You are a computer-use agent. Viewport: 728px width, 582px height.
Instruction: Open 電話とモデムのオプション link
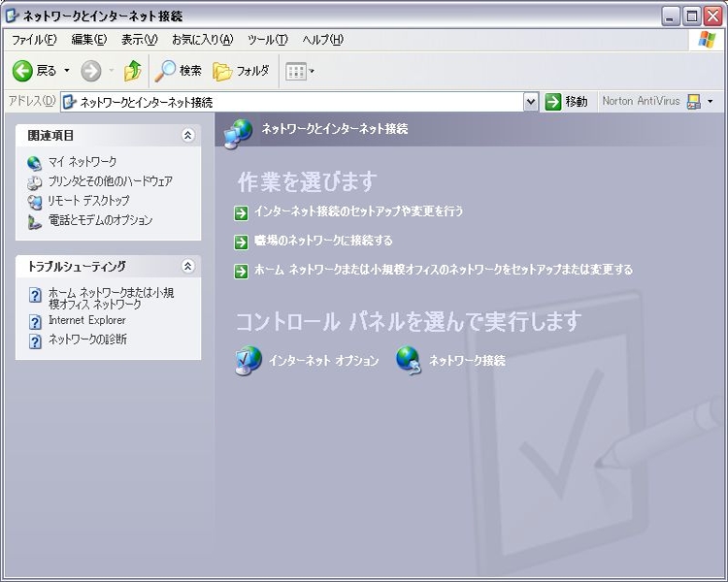100,220
